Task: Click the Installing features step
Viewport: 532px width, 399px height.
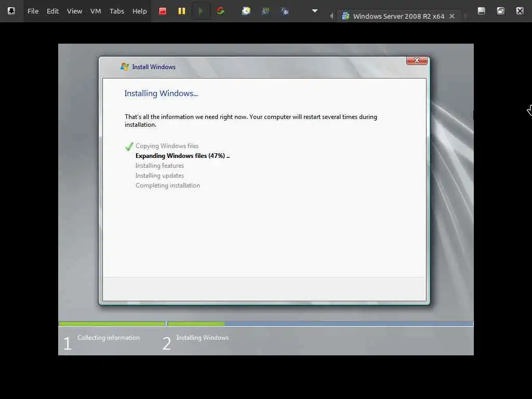Action: 159,166
